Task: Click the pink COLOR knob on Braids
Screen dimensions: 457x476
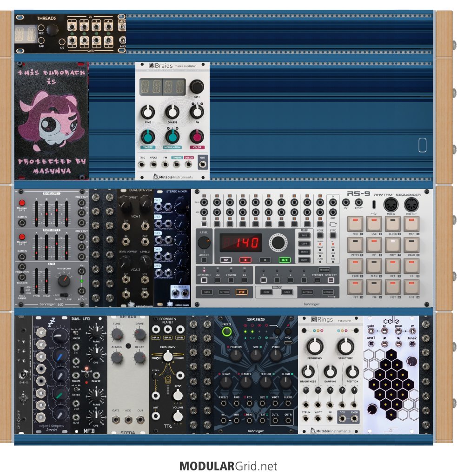Action: click(x=197, y=137)
